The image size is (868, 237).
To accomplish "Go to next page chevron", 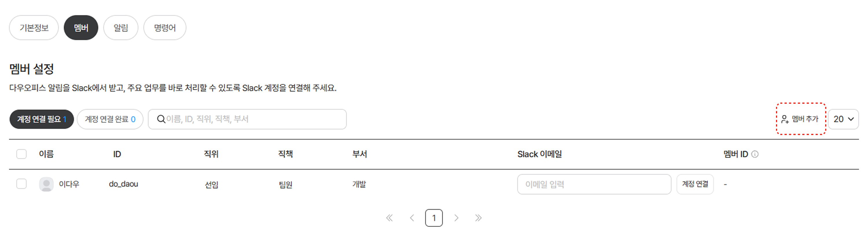I will 456,218.
